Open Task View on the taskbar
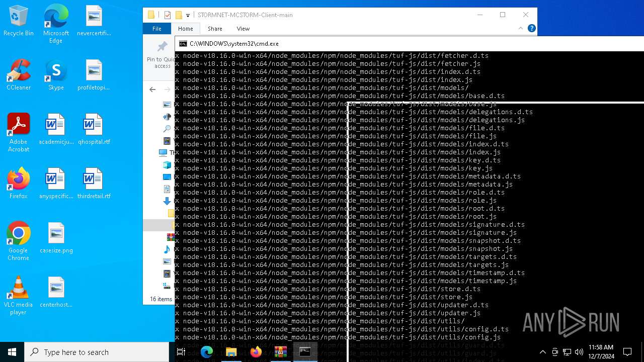The height and width of the screenshot is (362, 644). [181, 352]
